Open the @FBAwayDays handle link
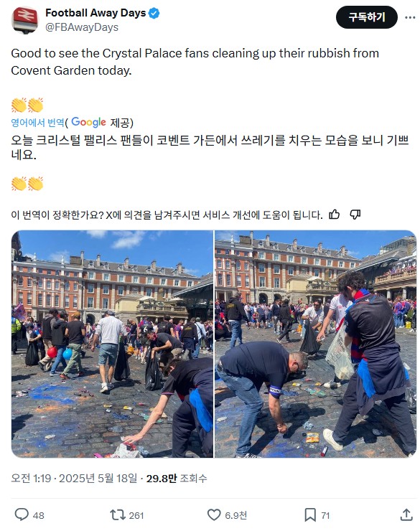Image resolution: width=420 pixels, height=531 pixels. click(82, 27)
